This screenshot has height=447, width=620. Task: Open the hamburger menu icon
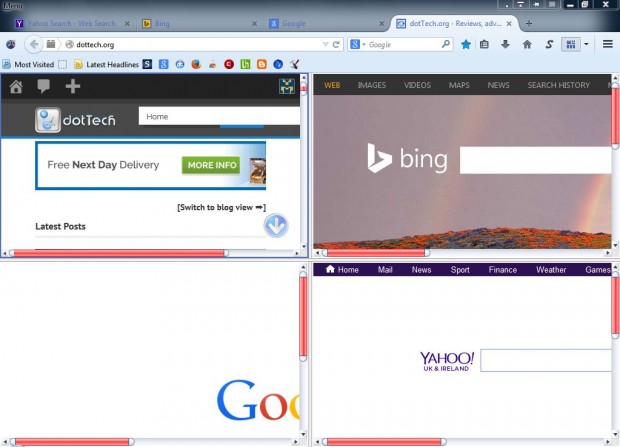[608, 44]
